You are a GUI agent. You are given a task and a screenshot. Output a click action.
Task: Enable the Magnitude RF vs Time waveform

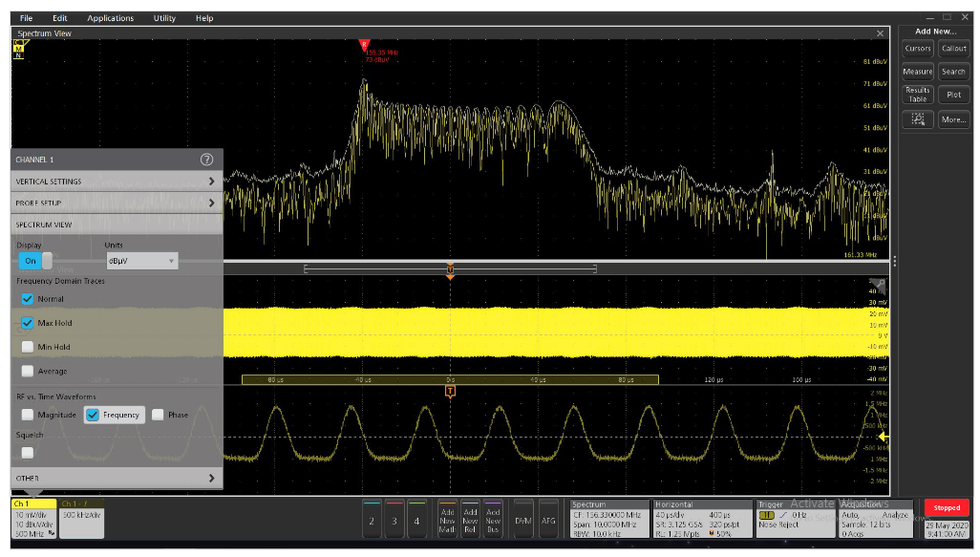pyautogui.click(x=27, y=415)
